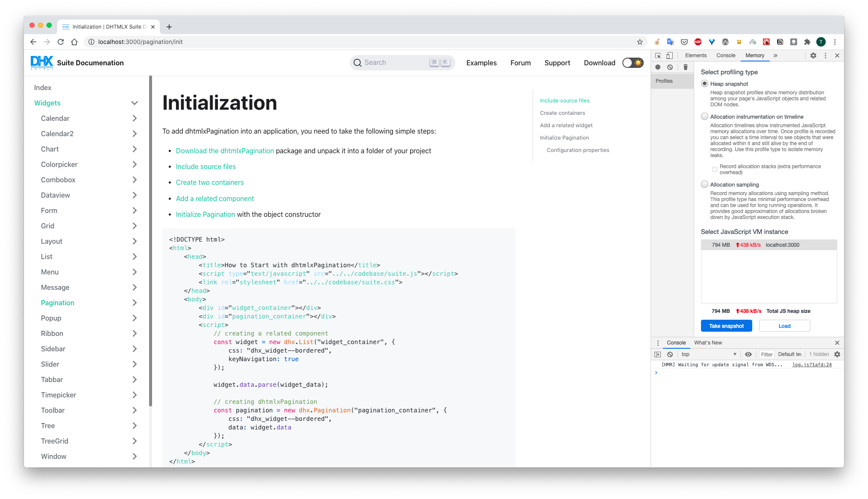This screenshot has width=868, height=499.
Task: Click the clear all profiles icon
Action: (670, 67)
